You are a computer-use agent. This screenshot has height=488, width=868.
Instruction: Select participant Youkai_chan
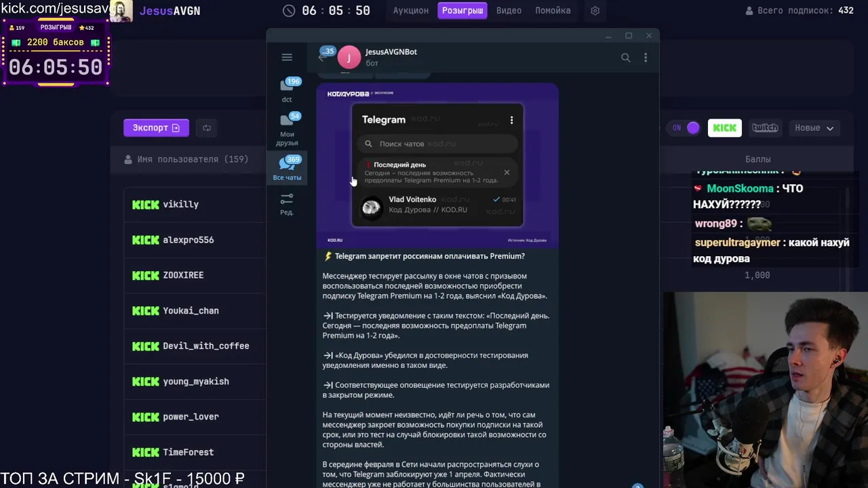coord(191,310)
